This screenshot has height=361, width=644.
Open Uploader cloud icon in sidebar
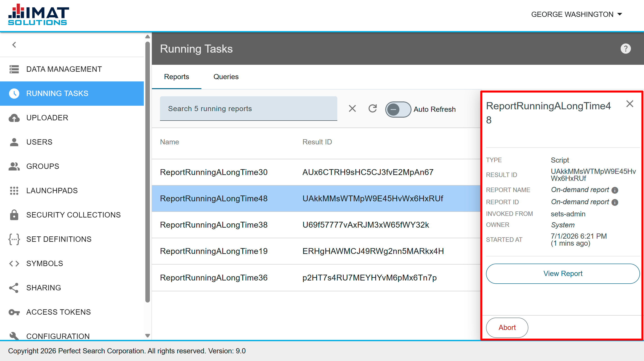click(14, 118)
